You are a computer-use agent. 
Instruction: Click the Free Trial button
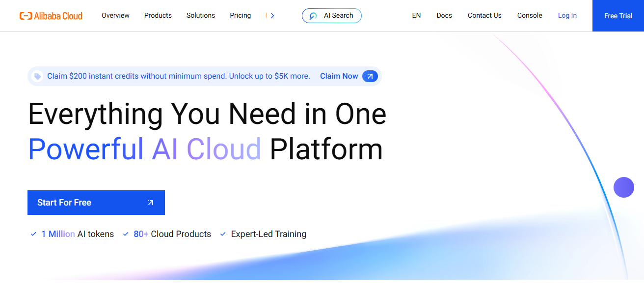click(617, 15)
